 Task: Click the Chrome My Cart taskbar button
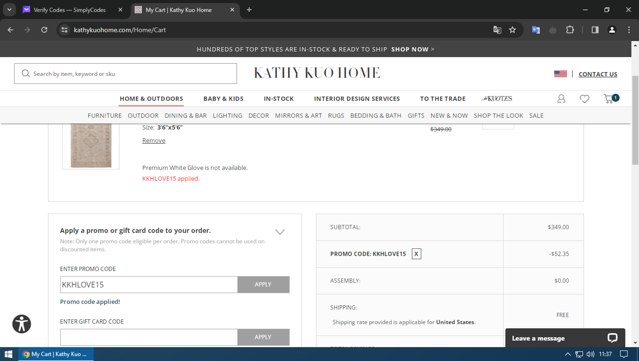56,354
